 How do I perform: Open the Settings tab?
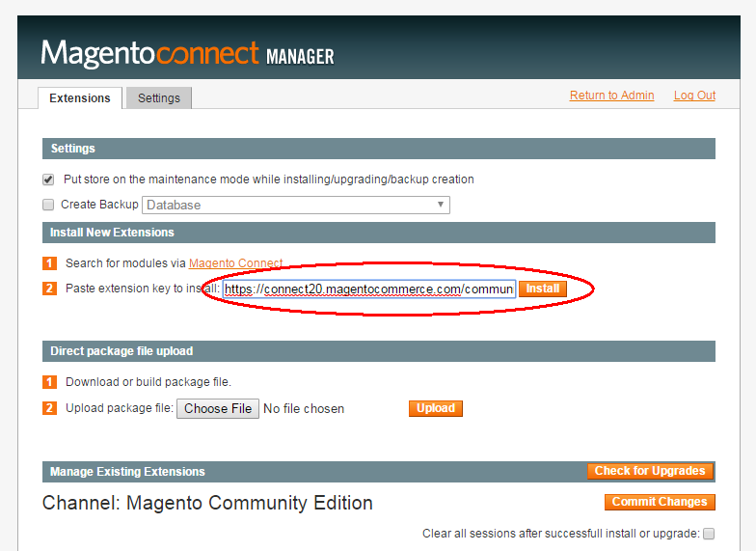(158, 98)
